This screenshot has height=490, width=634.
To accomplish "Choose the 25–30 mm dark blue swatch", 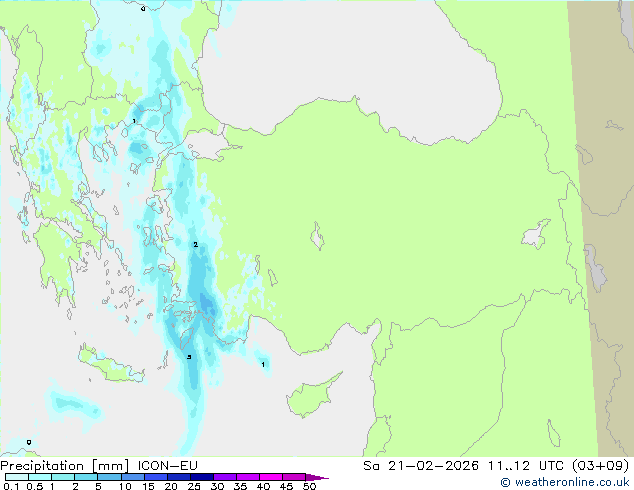I will [x=201, y=477].
